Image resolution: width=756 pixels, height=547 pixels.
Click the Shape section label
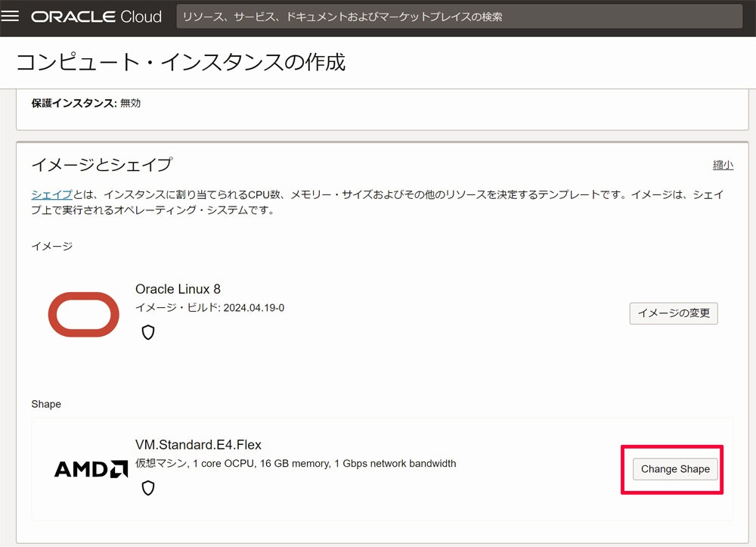(46, 404)
